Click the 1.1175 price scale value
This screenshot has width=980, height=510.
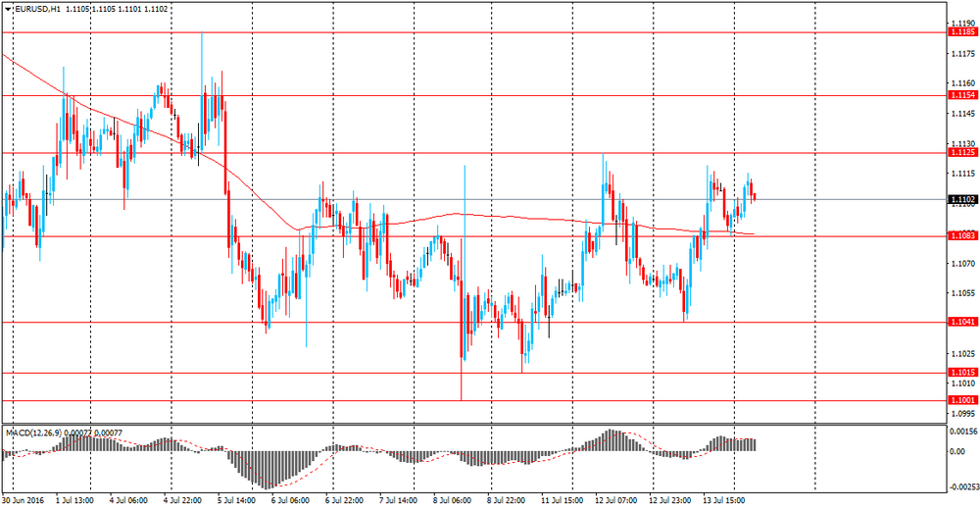[962, 53]
